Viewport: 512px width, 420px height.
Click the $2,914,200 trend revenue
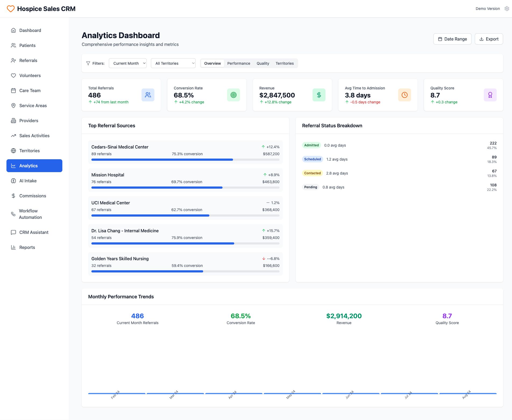tap(344, 316)
